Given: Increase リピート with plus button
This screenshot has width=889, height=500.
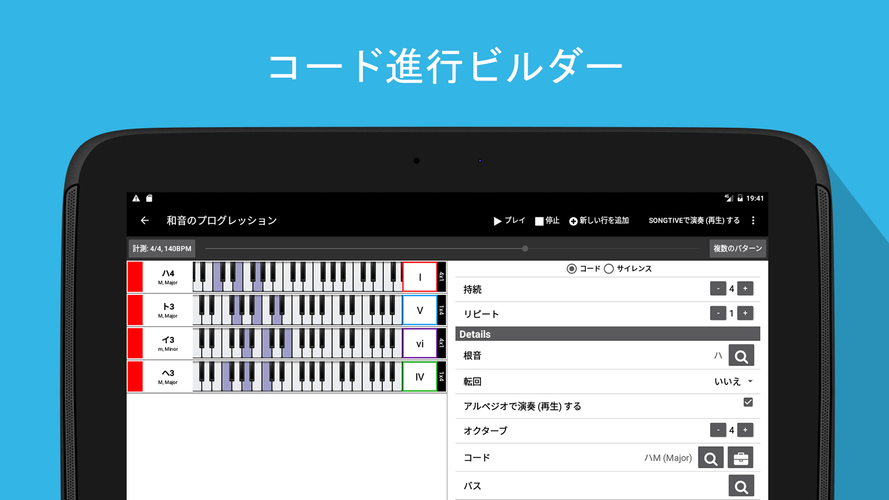Looking at the screenshot, I should [745, 313].
